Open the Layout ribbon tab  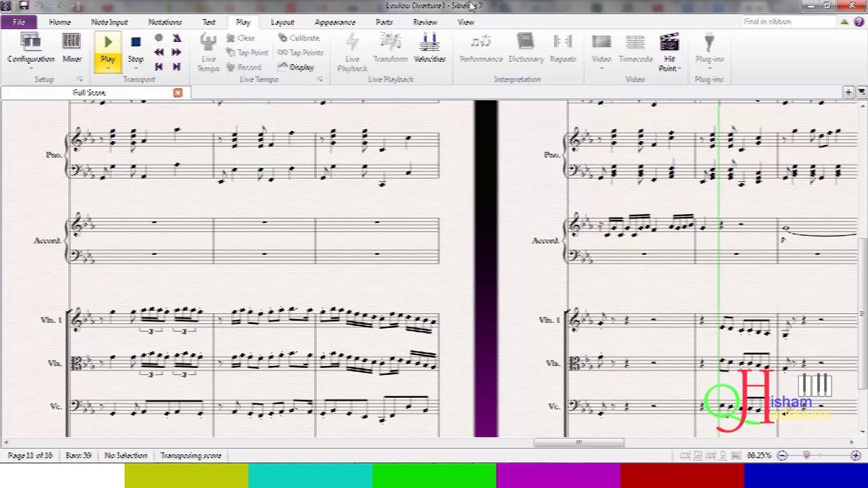tap(282, 22)
